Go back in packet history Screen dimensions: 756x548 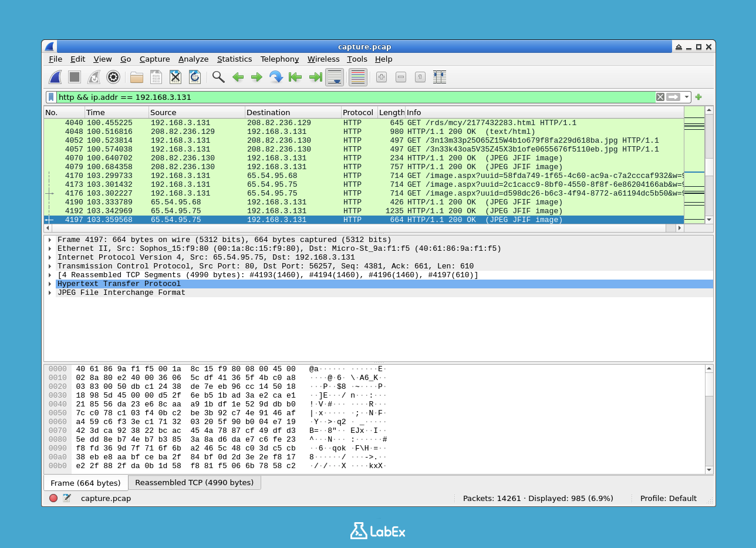[x=238, y=77]
